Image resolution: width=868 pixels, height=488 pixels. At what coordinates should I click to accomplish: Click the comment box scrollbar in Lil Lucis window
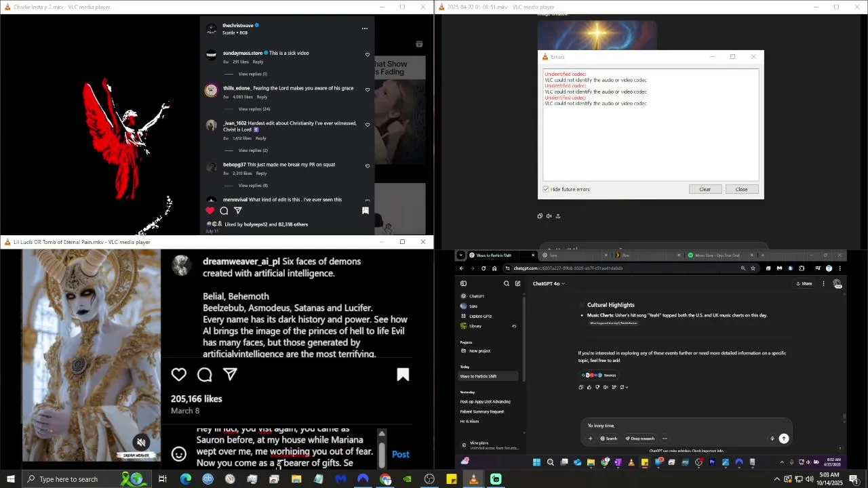382,449
